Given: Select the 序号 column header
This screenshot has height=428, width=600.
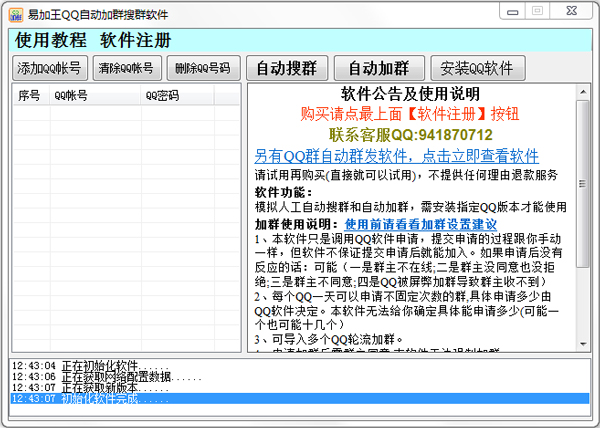Looking at the screenshot, I should 30,96.
